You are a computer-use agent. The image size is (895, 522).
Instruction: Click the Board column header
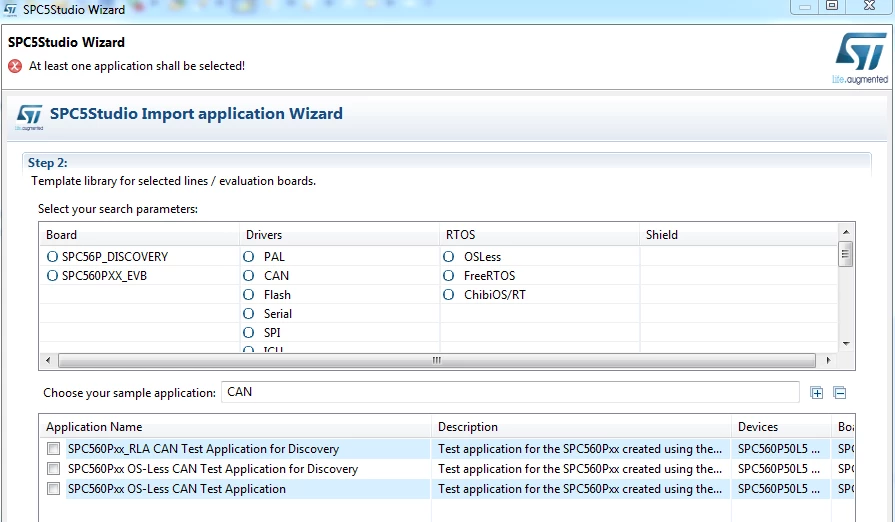[139, 234]
